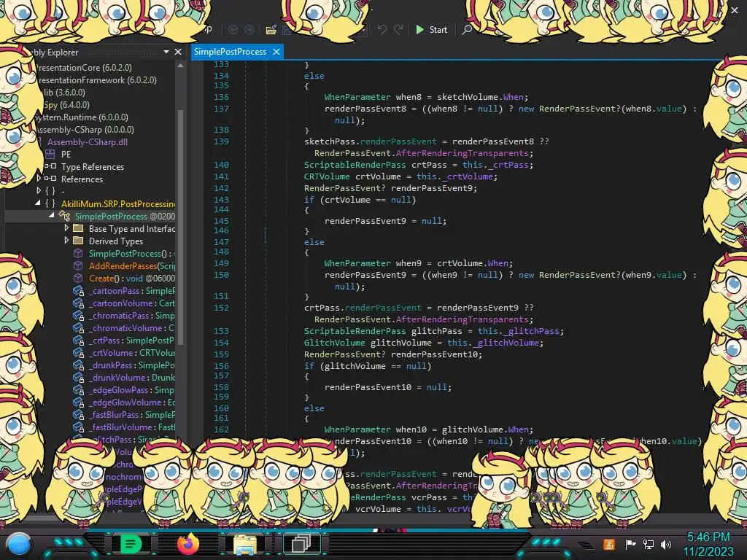Image resolution: width=747 pixels, height=560 pixels.
Task: Select the SimplePostProcess document tab
Action: tap(230, 52)
